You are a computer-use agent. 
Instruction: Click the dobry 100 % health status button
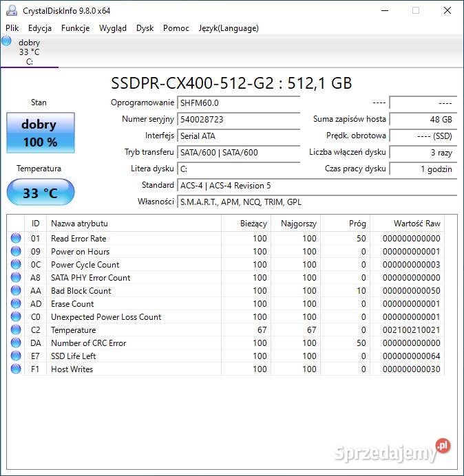coord(41,133)
